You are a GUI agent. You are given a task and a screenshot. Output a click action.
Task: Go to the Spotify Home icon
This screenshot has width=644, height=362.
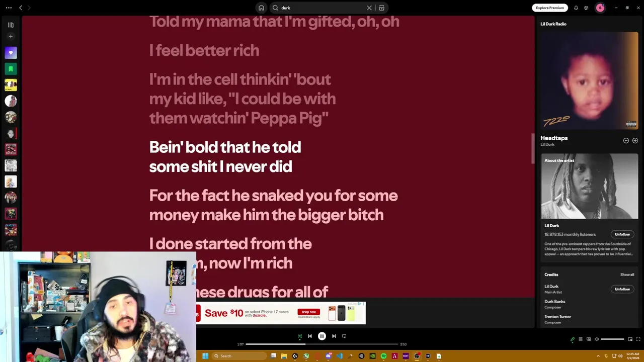[x=261, y=8]
